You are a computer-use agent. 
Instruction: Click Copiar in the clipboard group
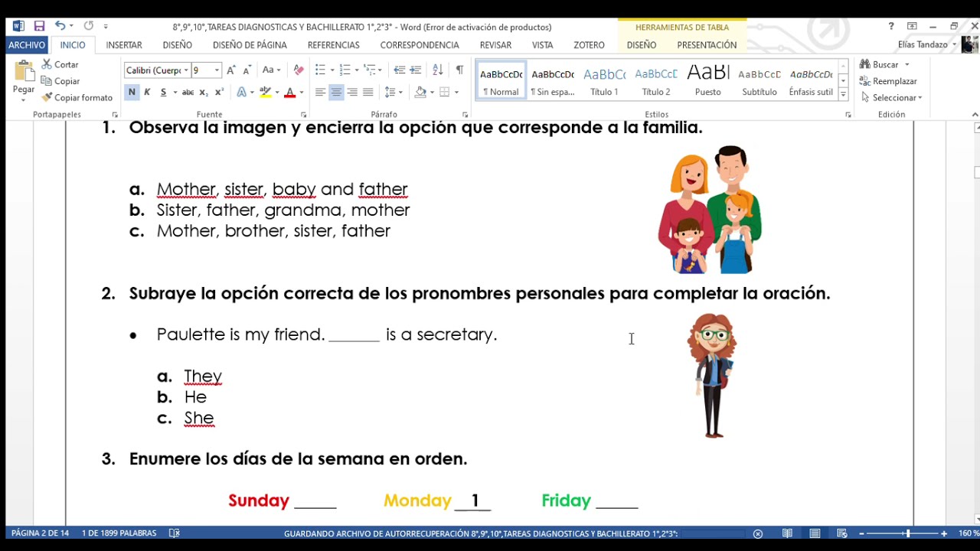click(x=60, y=81)
